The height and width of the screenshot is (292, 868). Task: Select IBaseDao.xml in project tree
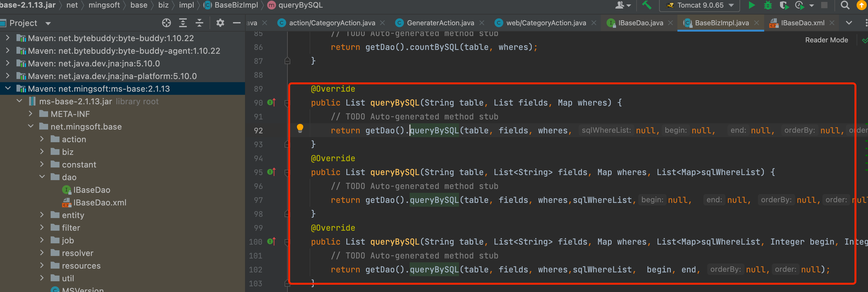(100, 202)
